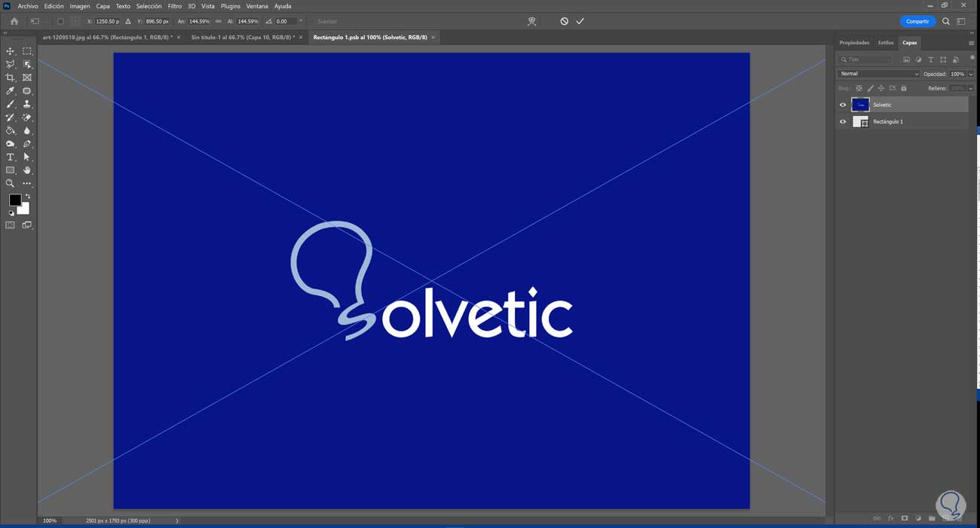This screenshot has height=528, width=980.
Task: Select the Move tool
Action: 11,51
